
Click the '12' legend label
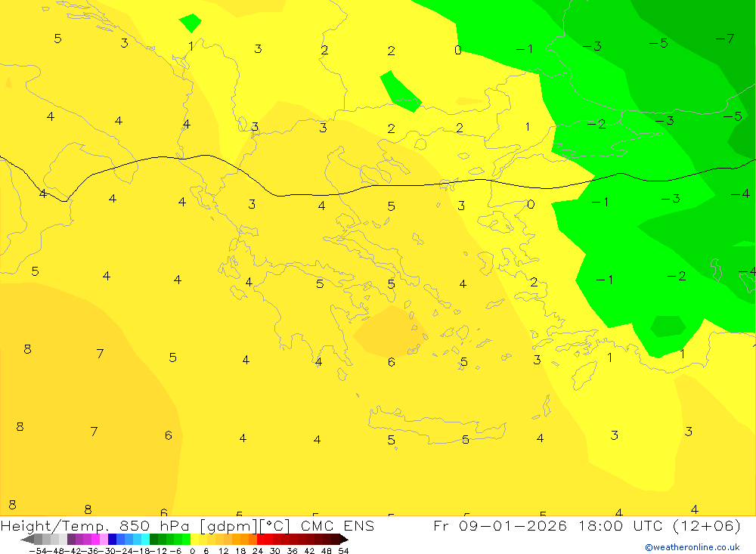(x=223, y=551)
